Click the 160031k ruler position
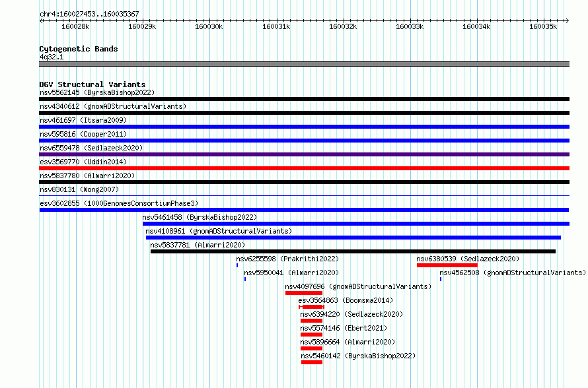 [276, 26]
